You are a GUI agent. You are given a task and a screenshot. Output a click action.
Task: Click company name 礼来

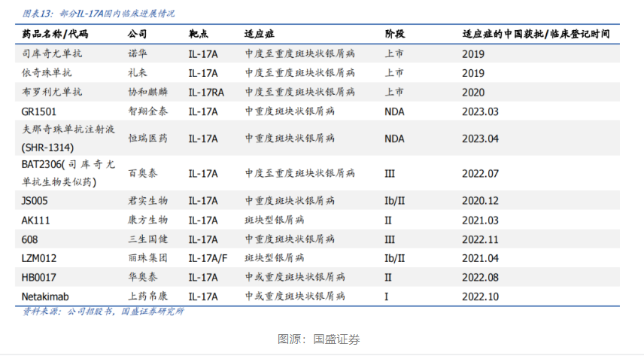(x=137, y=73)
